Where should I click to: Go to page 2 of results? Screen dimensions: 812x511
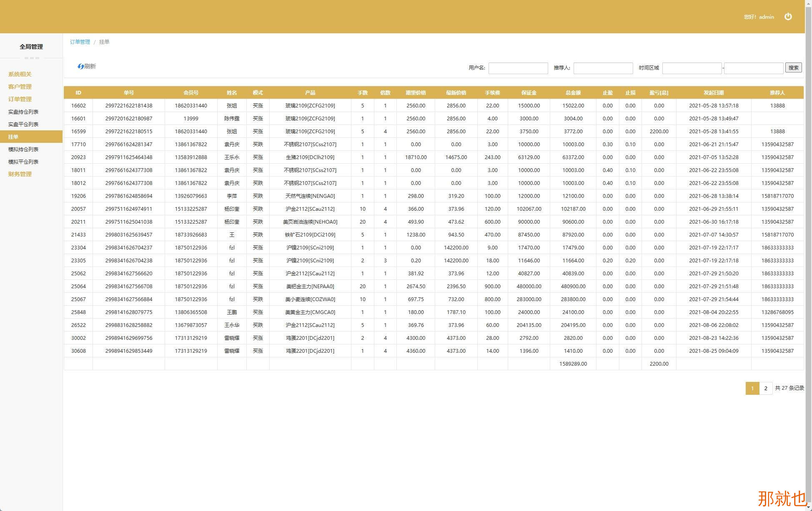766,388
